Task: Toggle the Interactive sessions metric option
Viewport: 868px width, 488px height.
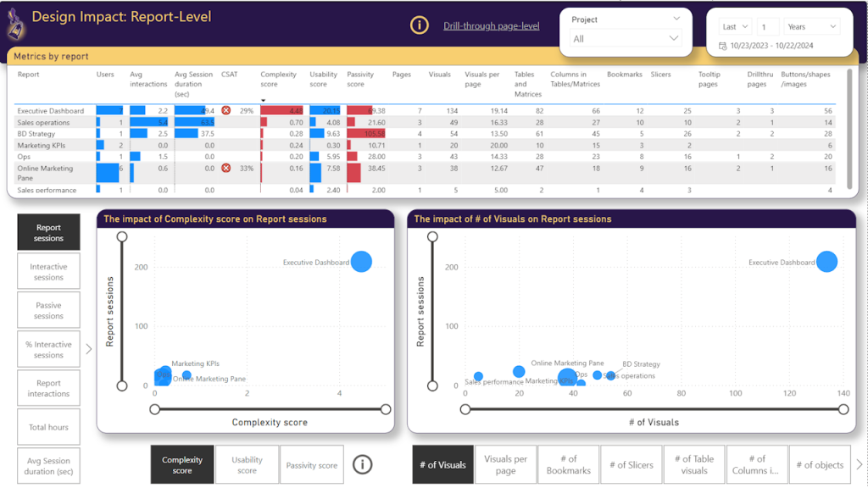Action: 48,272
